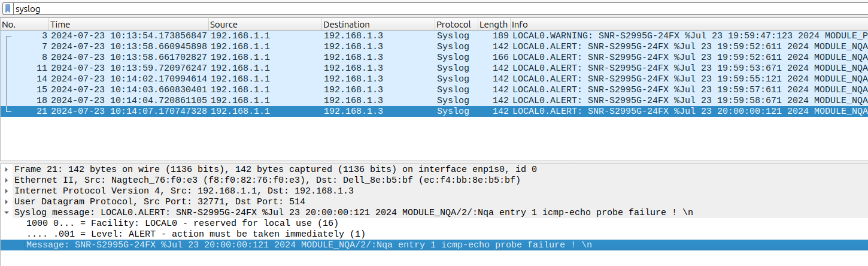Expand the User Datagram Protocol section

click(7, 202)
